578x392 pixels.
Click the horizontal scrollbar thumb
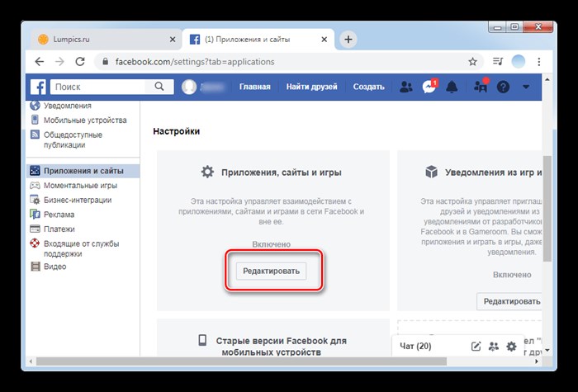pos(241,361)
